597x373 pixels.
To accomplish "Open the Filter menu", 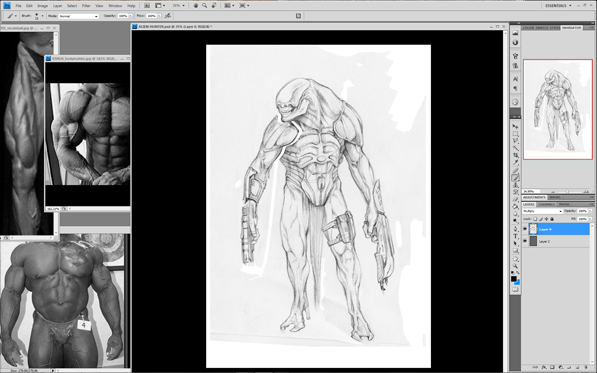I will coord(86,6).
